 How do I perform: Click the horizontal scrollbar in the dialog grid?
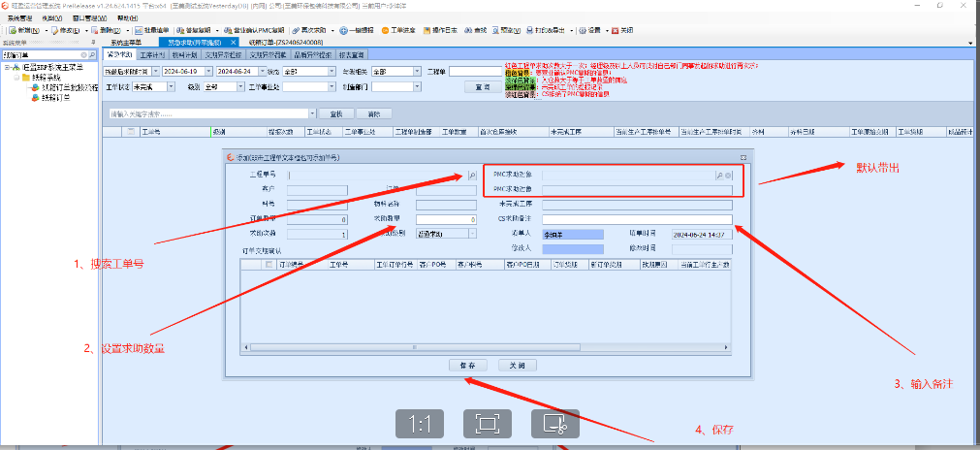click(485, 347)
